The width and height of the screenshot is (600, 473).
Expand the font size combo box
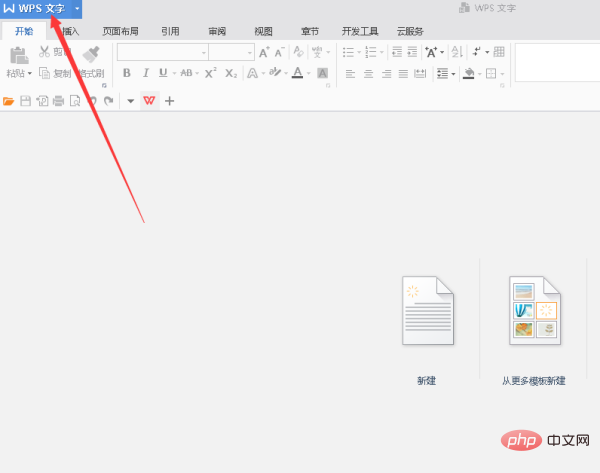click(248, 52)
